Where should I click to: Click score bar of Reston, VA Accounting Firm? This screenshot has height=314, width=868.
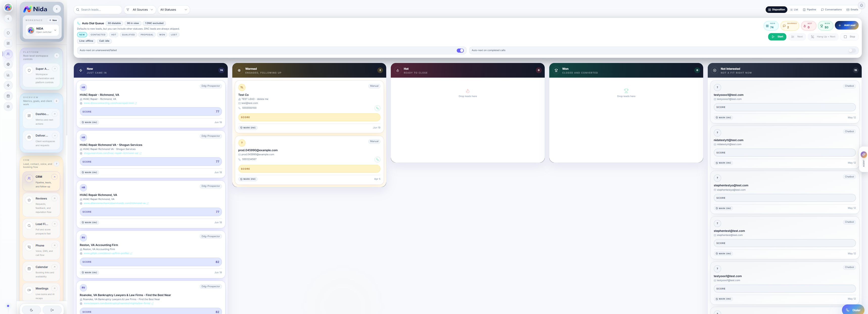click(x=151, y=262)
